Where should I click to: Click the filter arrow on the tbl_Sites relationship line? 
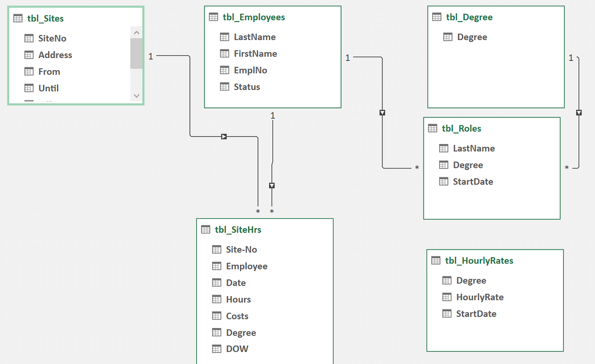(224, 136)
